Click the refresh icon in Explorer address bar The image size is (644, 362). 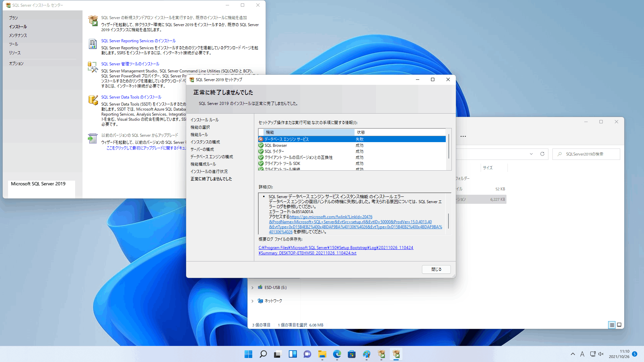(x=542, y=154)
